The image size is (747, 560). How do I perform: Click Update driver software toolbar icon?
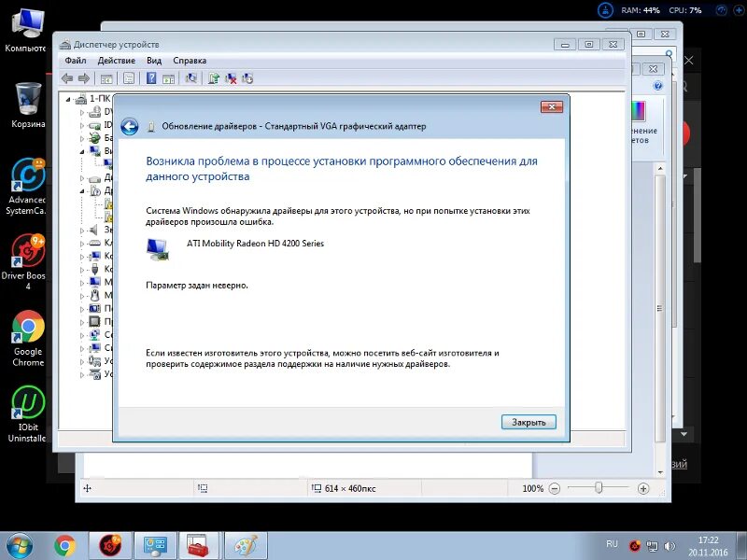214,78
